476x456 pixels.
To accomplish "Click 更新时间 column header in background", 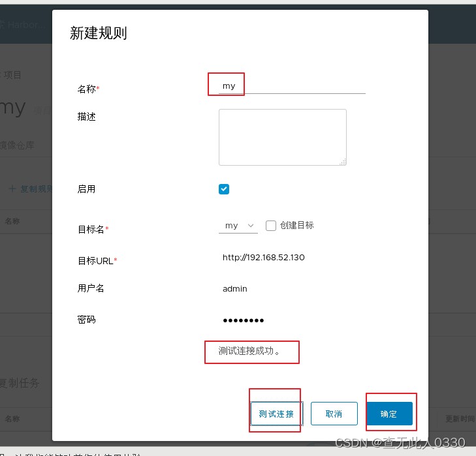I will 460,419.
